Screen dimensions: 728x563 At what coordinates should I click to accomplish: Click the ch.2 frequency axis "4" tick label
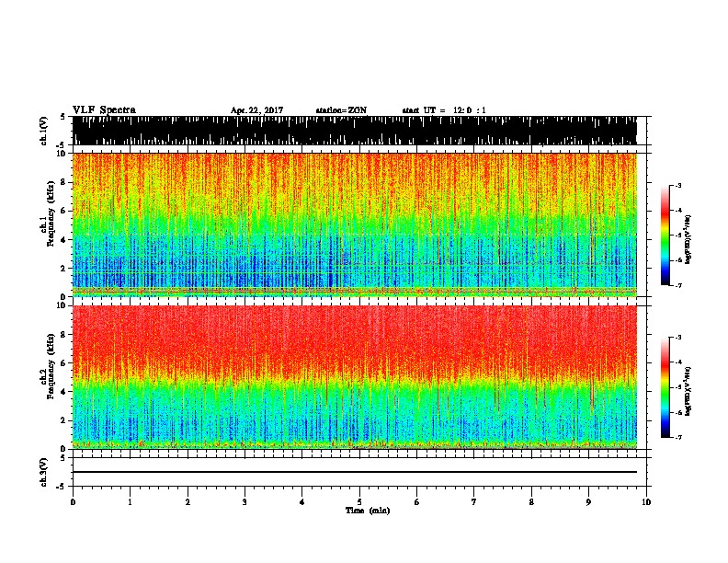64,392
